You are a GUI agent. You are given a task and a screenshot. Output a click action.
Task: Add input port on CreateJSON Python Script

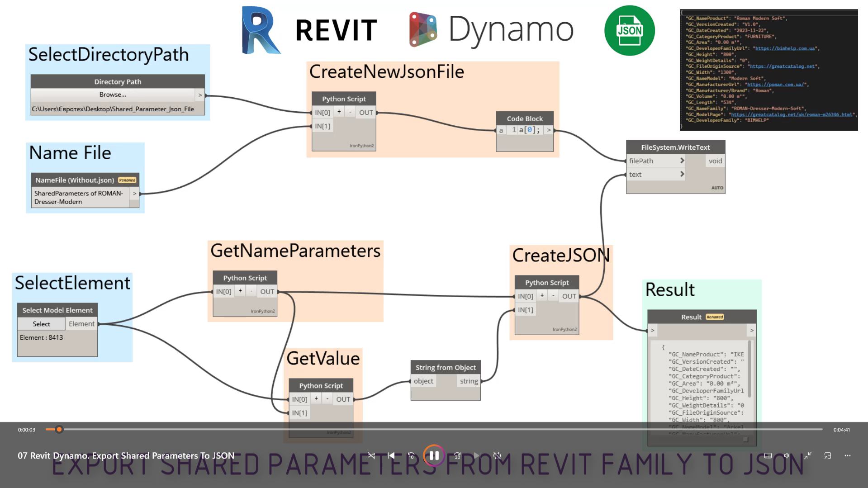pyautogui.click(x=542, y=296)
